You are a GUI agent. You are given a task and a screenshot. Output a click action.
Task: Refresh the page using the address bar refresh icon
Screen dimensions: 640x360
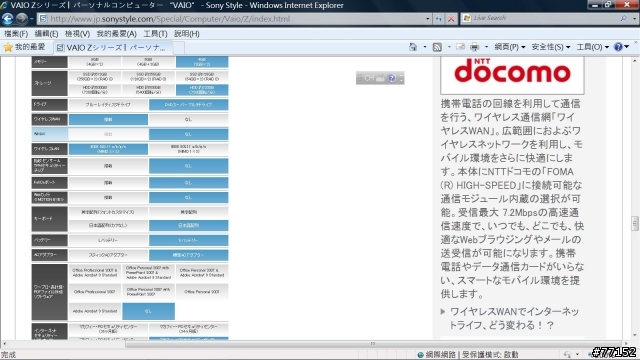point(438,19)
